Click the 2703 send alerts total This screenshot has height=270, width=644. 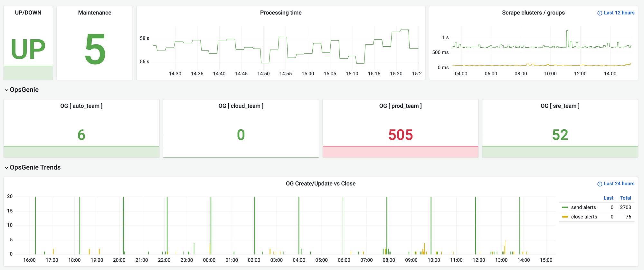(x=626, y=208)
